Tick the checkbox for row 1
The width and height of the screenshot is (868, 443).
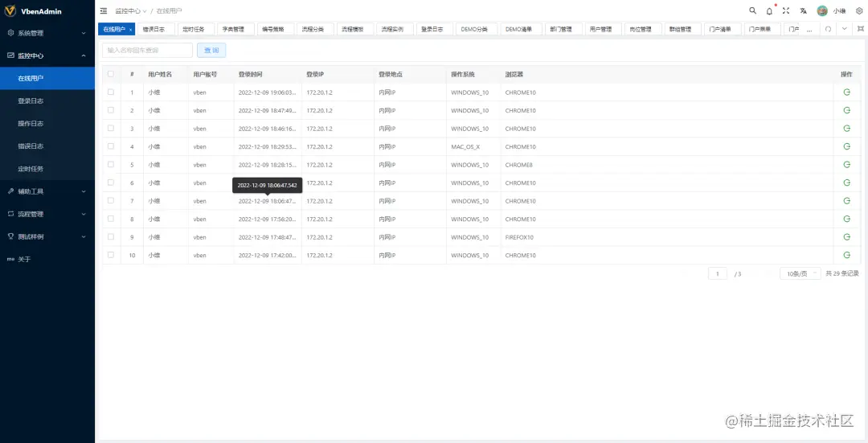point(111,92)
